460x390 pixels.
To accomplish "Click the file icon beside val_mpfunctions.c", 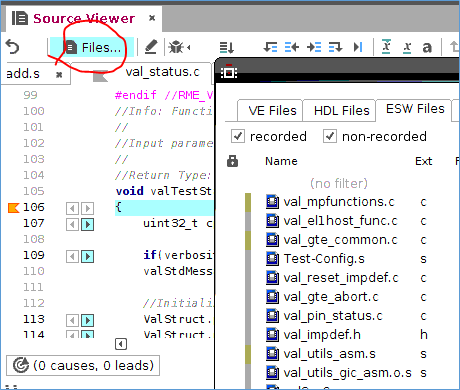I will click(272, 202).
